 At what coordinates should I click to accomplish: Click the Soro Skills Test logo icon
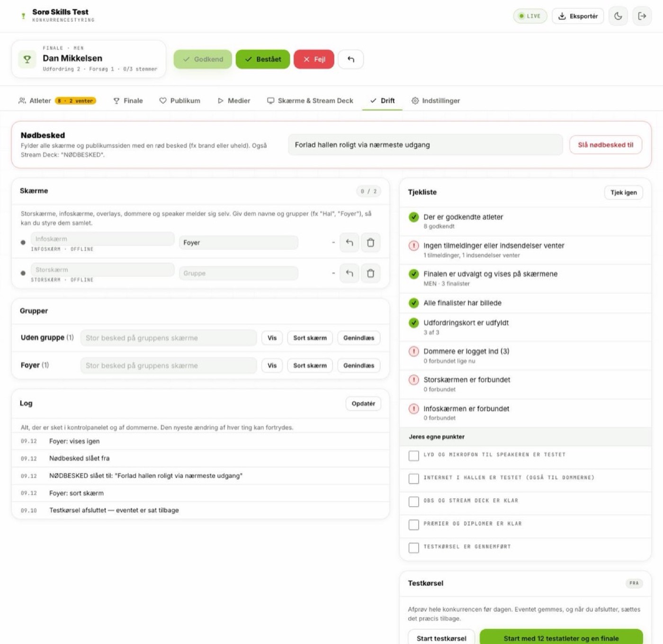click(x=23, y=16)
